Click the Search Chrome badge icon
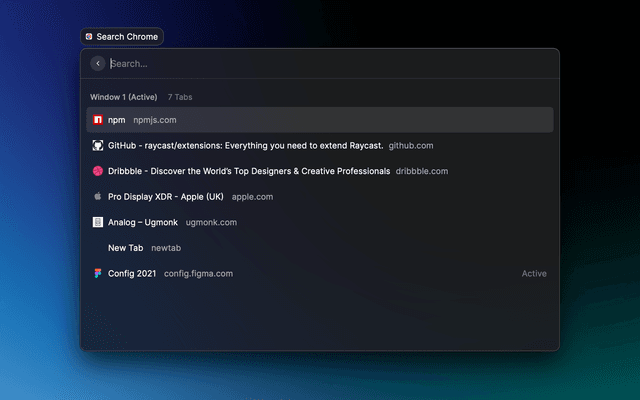Image resolution: width=640 pixels, height=400 pixels. pos(89,37)
